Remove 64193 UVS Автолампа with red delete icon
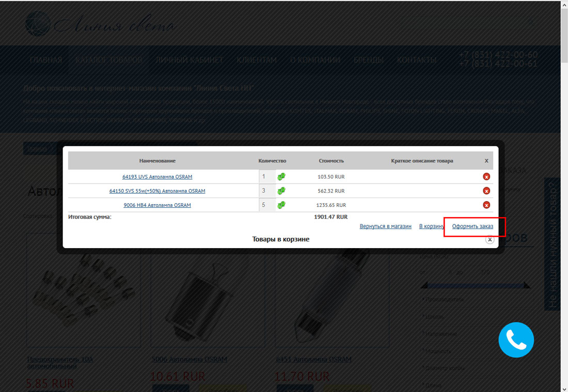The width and height of the screenshot is (568, 392). coord(486,176)
